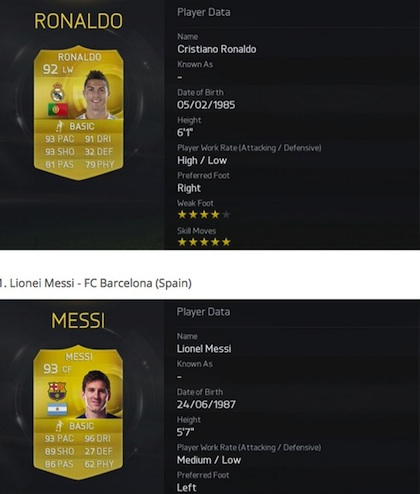Click the Real Madrid crest on Ronaldo's card
420x494 pixels.
click(57, 92)
